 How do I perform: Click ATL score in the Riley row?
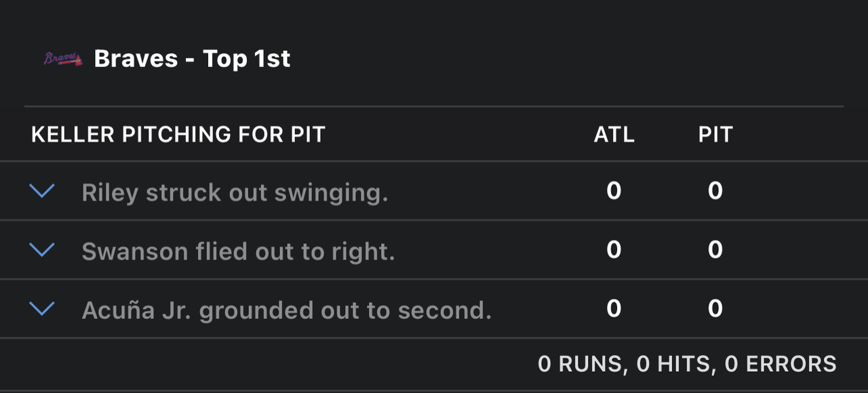click(x=614, y=191)
